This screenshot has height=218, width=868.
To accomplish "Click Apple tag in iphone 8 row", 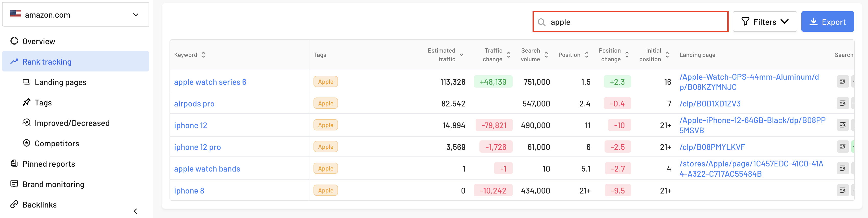I will click(325, 190).
